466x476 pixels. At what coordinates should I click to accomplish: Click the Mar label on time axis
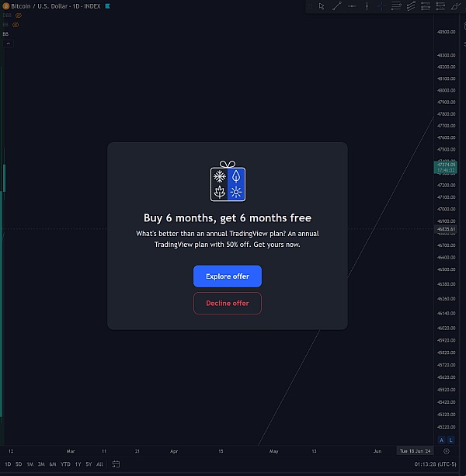71,451
